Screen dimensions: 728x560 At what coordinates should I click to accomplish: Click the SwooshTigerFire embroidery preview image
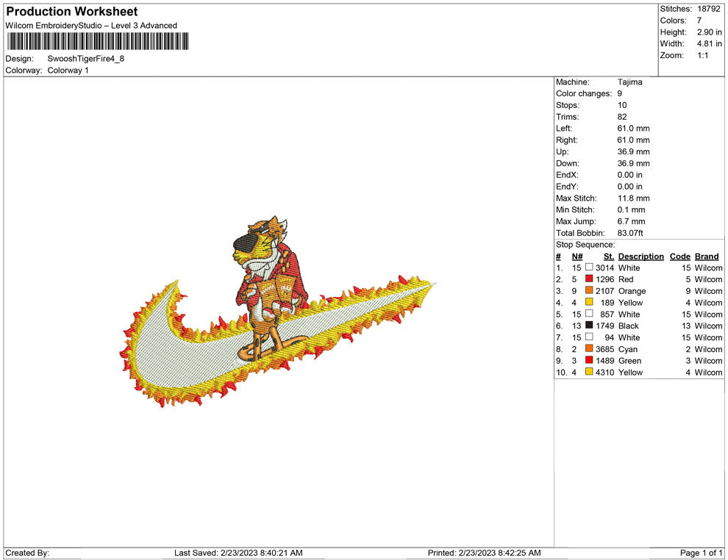[279, 309]
